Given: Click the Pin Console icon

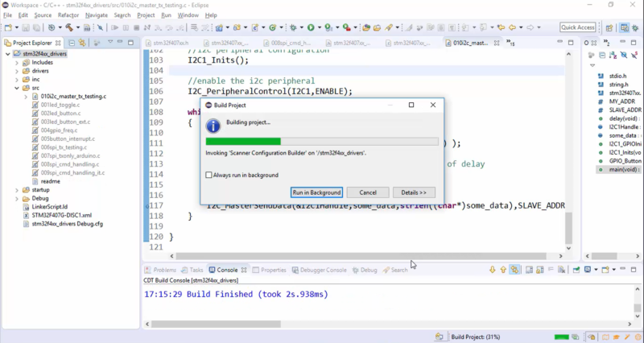Looking at the screenshot, I should coord(576,270).
